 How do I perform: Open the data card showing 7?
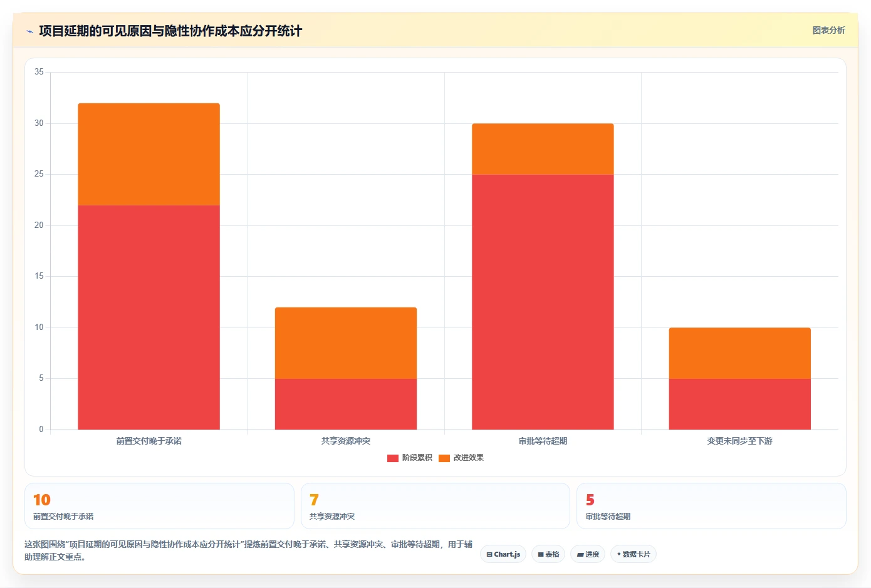435,506
